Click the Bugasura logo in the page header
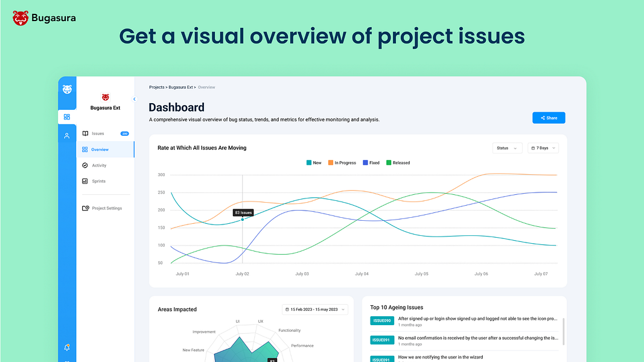The image size is (644, 362). [x=44, y=18]
